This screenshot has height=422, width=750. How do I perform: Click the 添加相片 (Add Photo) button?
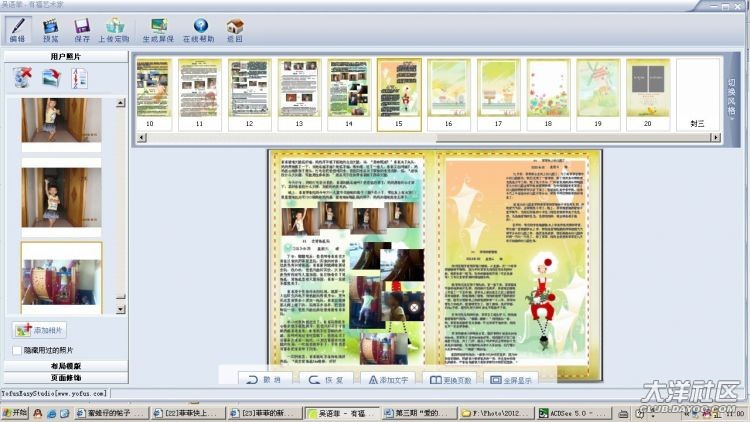[40, 330]
